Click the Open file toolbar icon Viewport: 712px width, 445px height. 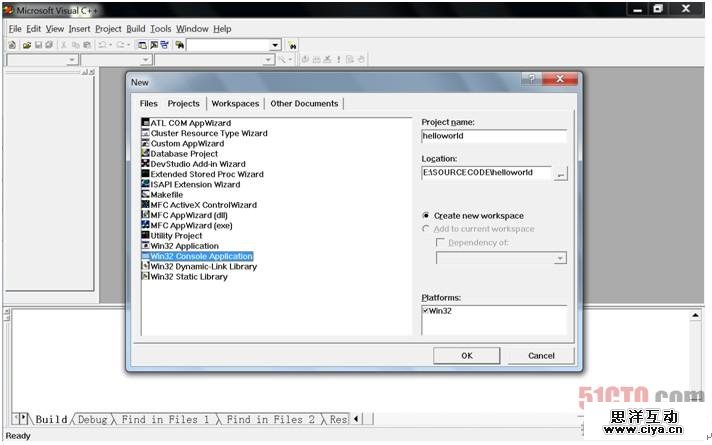click(x=27, y=46)
